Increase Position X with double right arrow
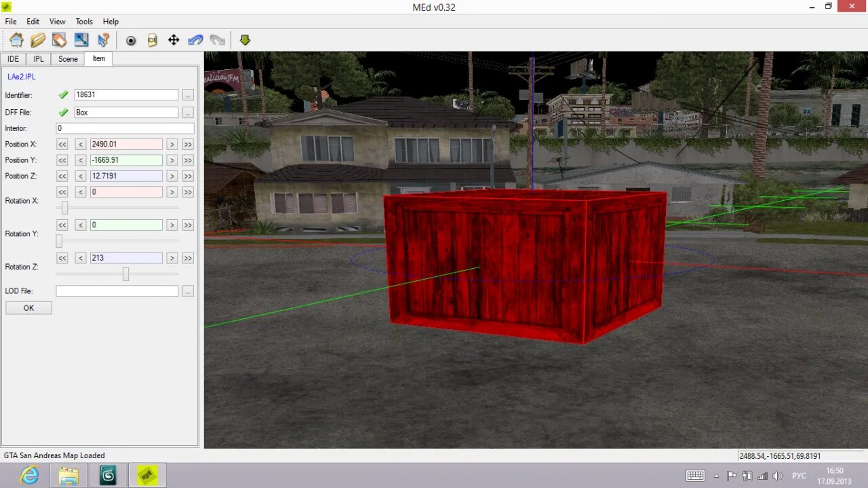Viewport: 868px width, 488px height. pos(188,144)
